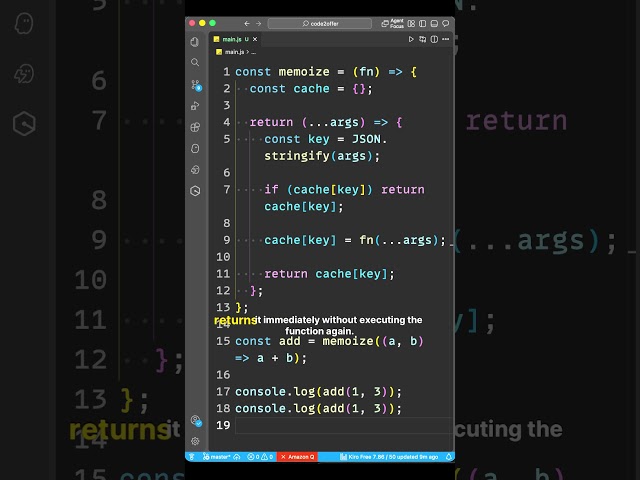Open the hexagon clock activity bar icon
Screen dimensions: 640x480
coord(195,191)
